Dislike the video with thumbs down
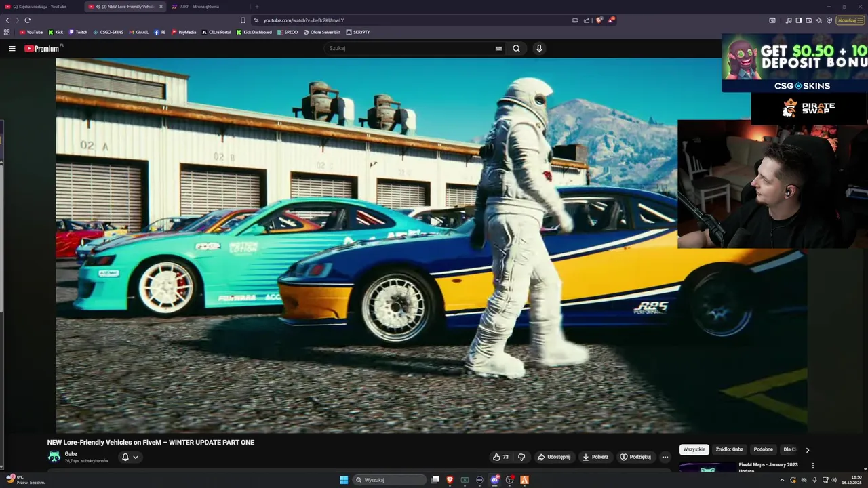The image size is (868, 488). [x=521, y=457]
